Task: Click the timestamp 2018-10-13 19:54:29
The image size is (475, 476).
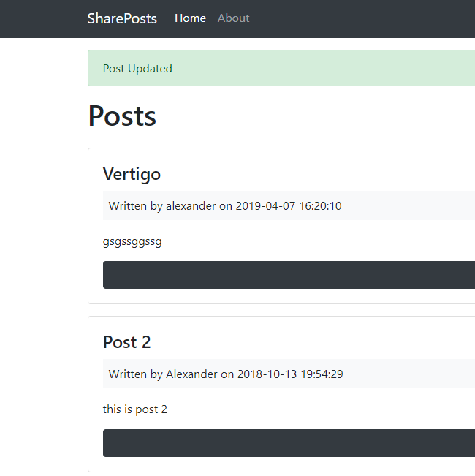Action: (290, 374)
